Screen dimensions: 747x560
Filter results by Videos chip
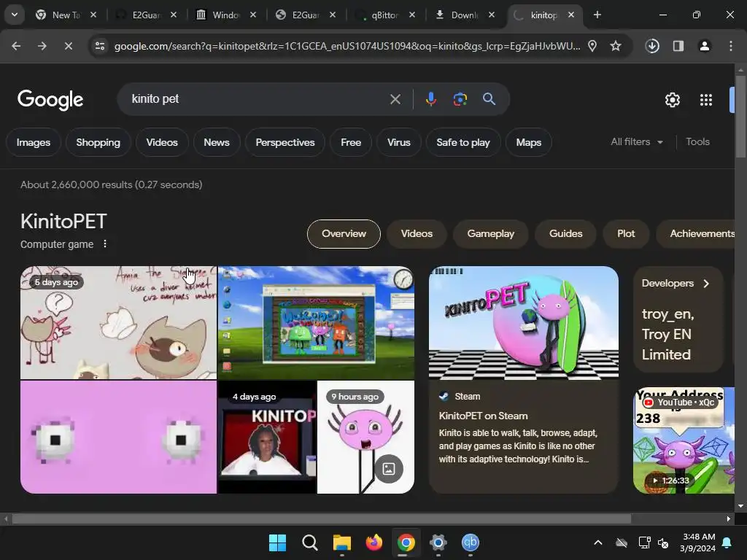(x=162, y=142)
